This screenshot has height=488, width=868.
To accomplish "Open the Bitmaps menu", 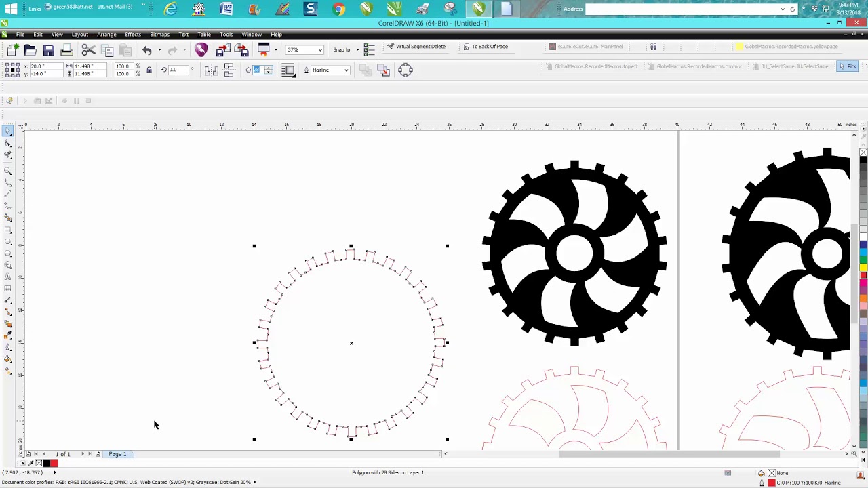I will coord(159,35).
